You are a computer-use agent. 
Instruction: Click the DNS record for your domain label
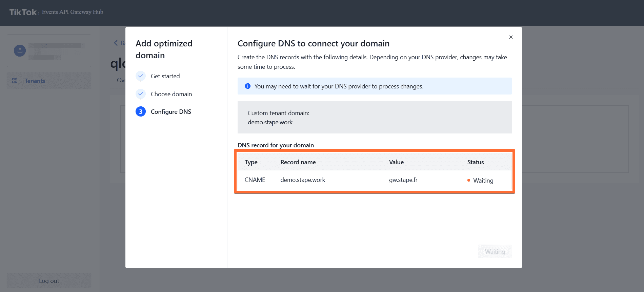276,145
